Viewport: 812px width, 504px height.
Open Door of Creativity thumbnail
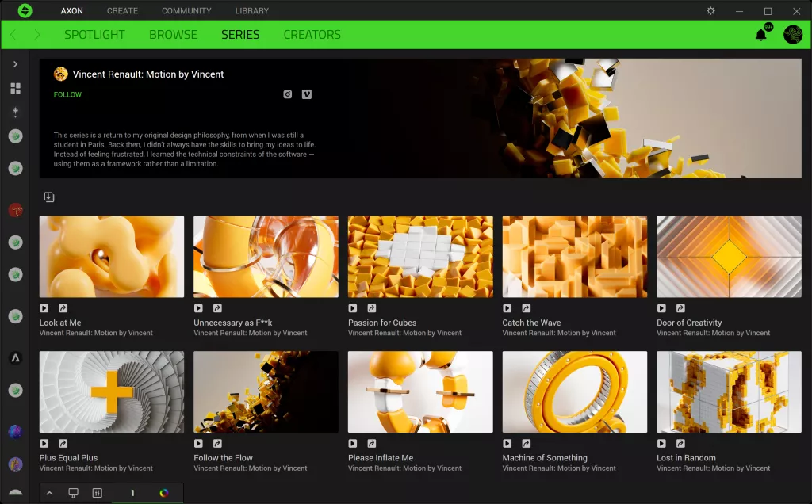(729, 257)
